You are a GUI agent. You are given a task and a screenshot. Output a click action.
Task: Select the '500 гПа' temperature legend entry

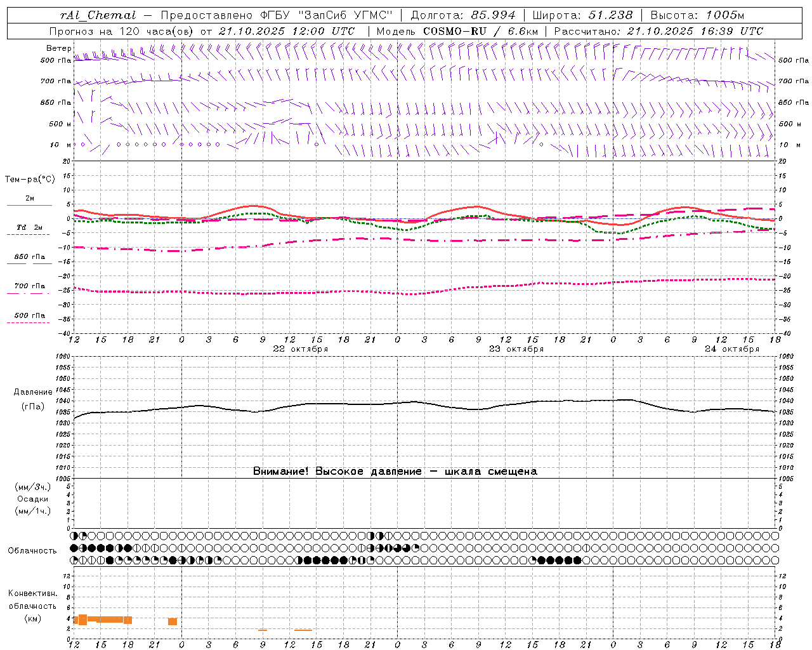pos(30,315)
